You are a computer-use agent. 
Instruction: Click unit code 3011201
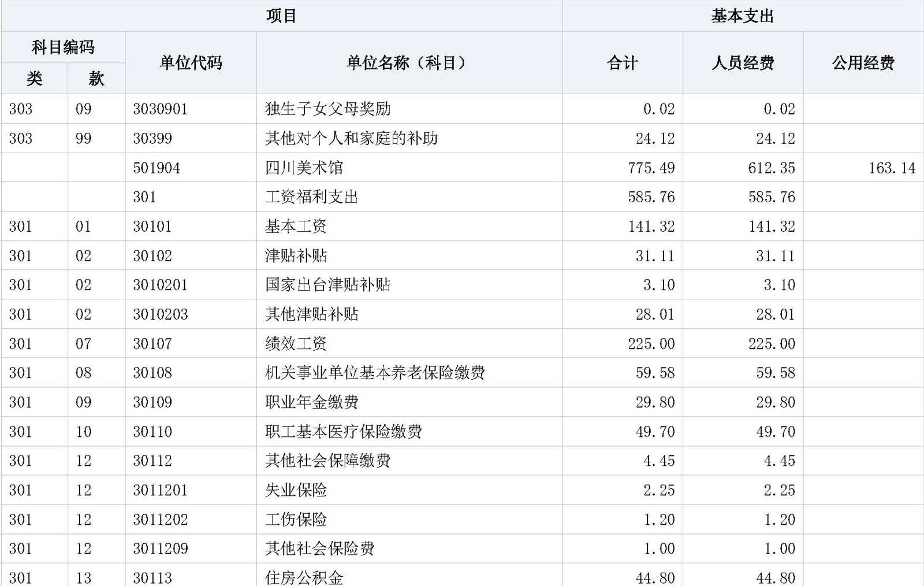(161, 490)
